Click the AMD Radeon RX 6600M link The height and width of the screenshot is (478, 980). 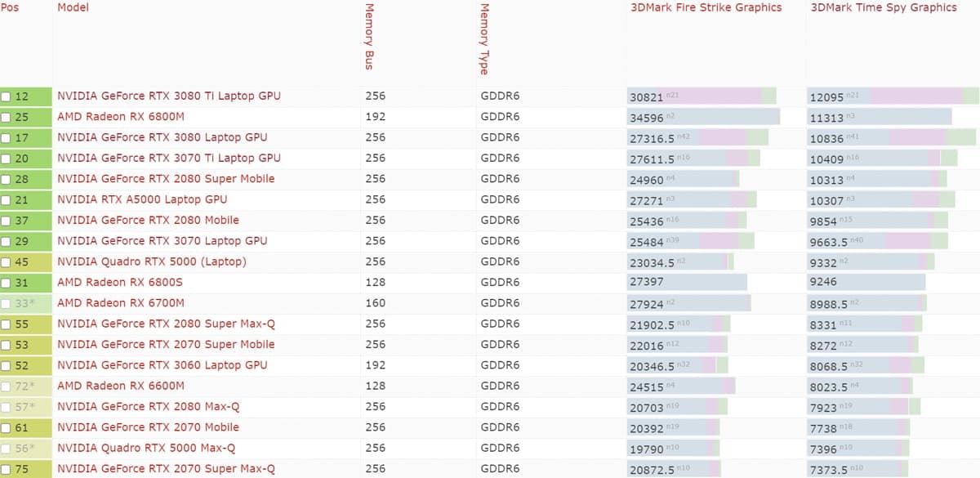pyautogui.click(x=120, y=386)
